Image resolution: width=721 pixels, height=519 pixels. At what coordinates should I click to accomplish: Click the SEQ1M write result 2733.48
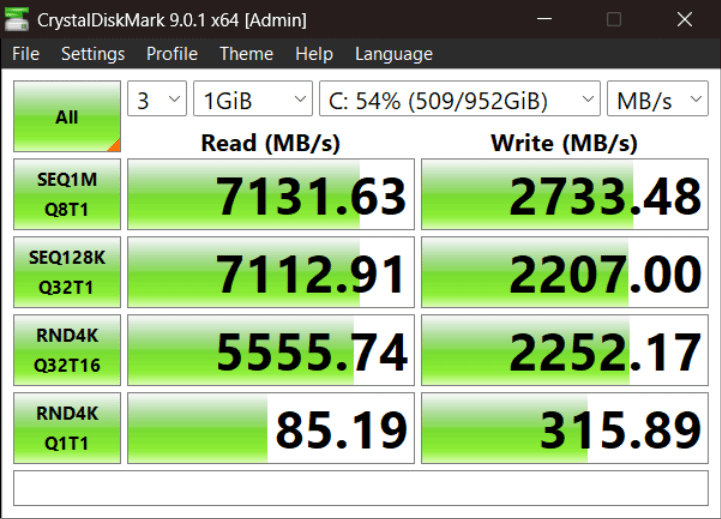pyautogui.click(x=565, y=194)
